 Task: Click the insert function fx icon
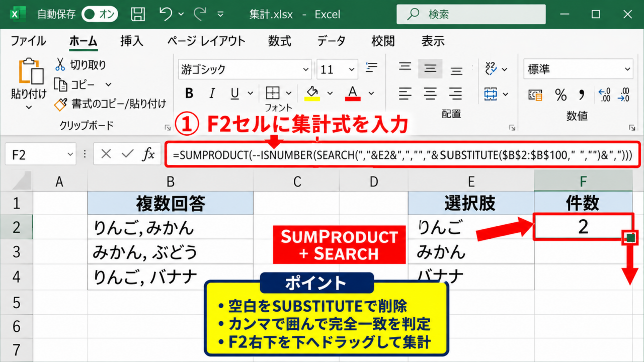coord(148,154)
